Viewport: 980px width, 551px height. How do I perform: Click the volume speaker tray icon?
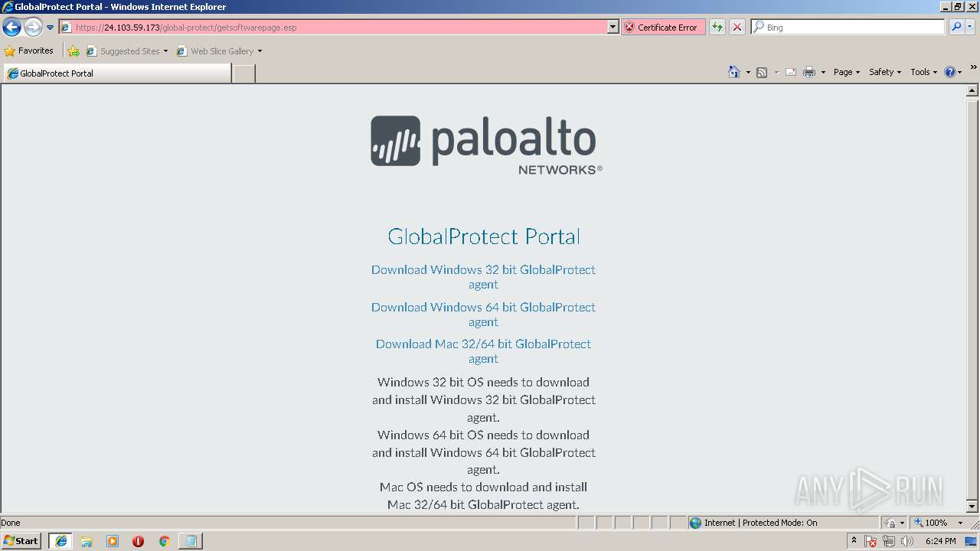[907, 542]
